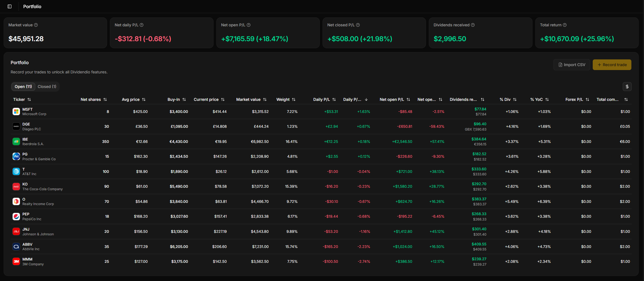Viewport: 644px width, 281px height.
Task: Open Net daily P/L info icon
Action: click(x=142, y=25)
